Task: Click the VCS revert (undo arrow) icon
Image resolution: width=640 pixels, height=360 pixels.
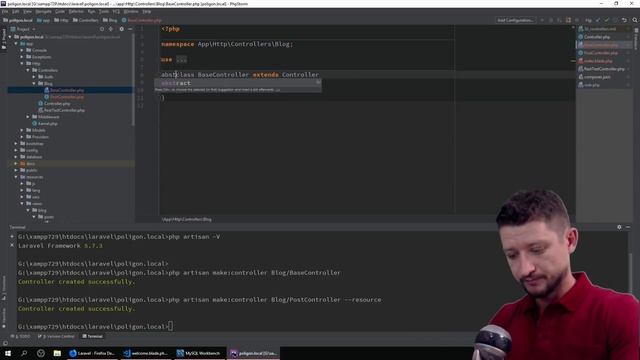Action: pos(624,20)
